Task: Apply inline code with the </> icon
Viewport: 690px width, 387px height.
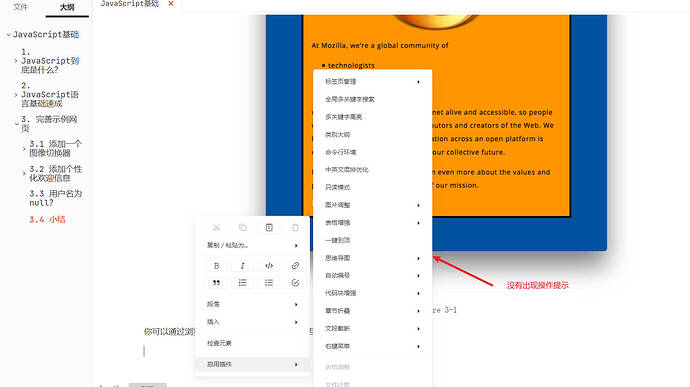Action: [x=269, y=266]
